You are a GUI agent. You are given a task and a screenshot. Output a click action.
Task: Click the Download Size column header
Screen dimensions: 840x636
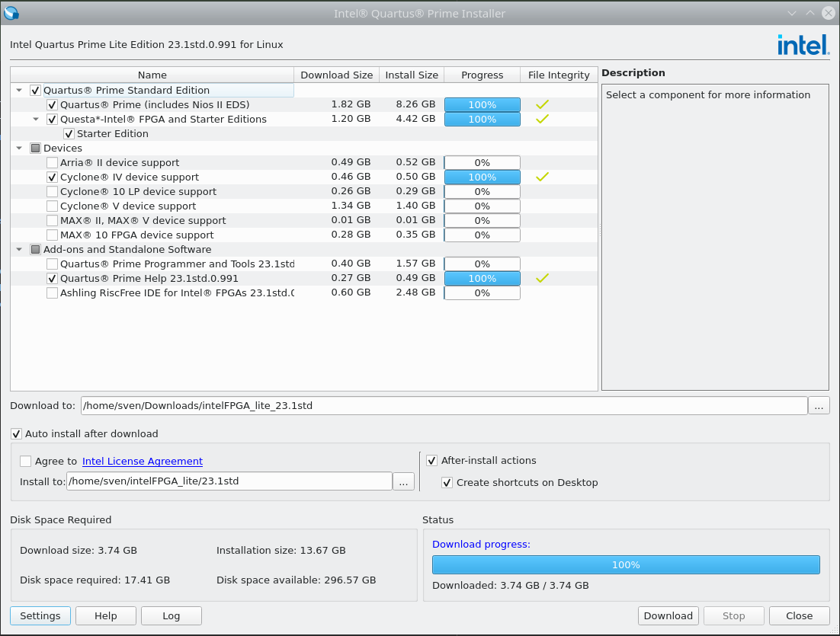tap(336, 75)
